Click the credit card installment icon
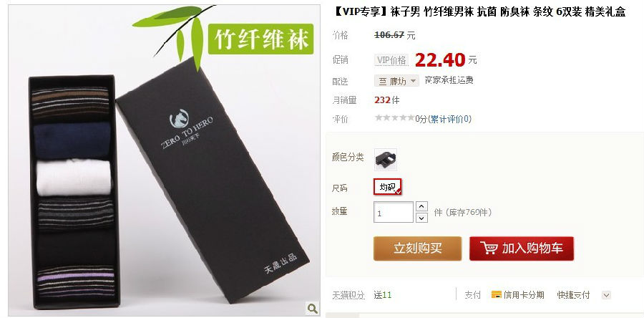 (x=496, y=294)
